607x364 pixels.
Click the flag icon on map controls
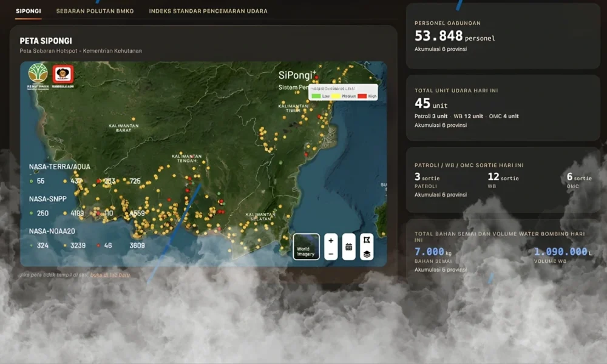(x=367, y=240)
